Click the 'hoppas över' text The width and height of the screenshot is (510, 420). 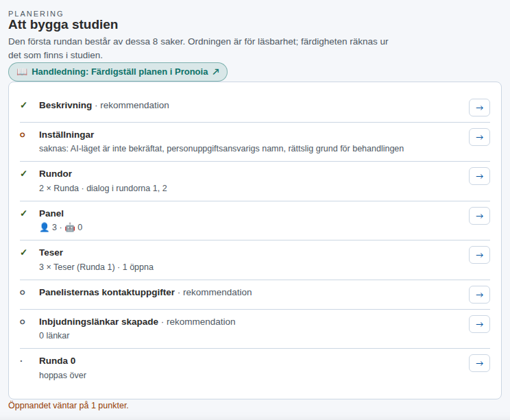click(63, 375)
